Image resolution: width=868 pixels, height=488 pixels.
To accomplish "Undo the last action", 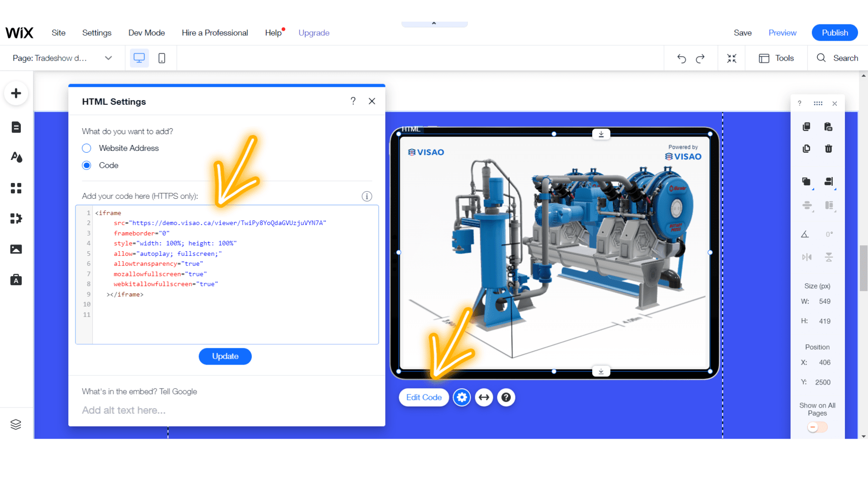I will click(682, 58).
